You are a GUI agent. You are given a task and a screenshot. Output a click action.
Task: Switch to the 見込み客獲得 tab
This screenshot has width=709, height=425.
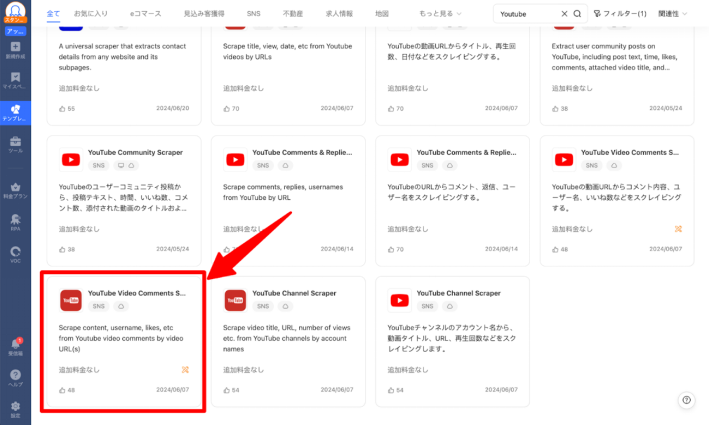point(204,14)
